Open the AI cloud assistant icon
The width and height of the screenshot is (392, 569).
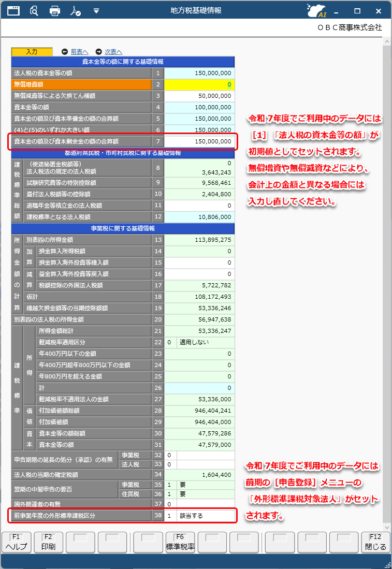coord(317,10)
